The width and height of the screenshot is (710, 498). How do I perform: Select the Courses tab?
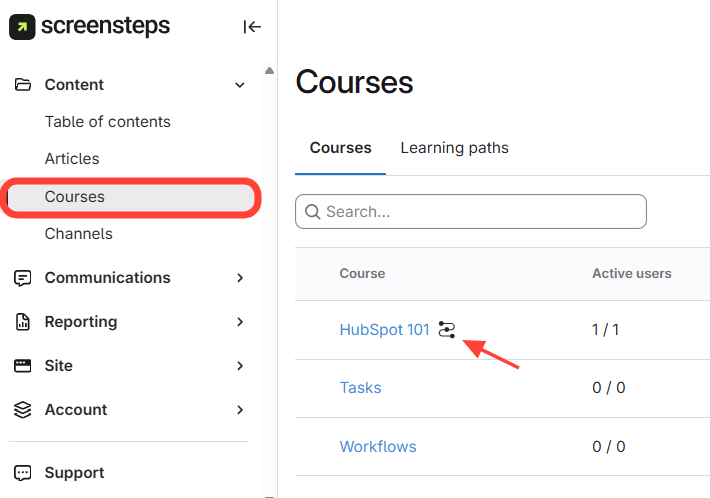click(x=340, y=148)
